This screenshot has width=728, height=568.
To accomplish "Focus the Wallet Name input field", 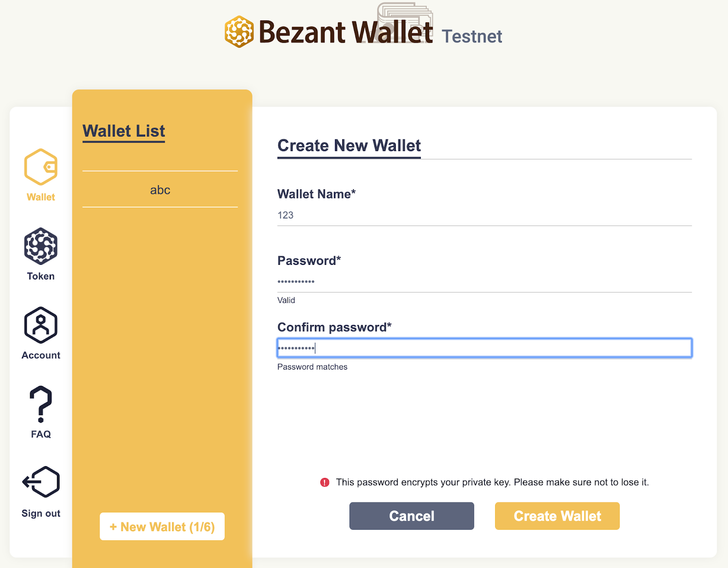I will pyautogui.click(x=484, y=215).
